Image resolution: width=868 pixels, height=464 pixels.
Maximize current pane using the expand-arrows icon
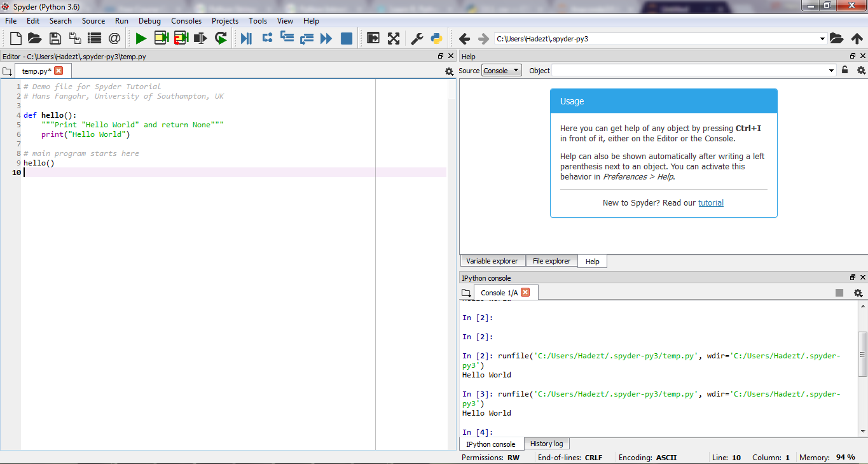tap(394, 38)
